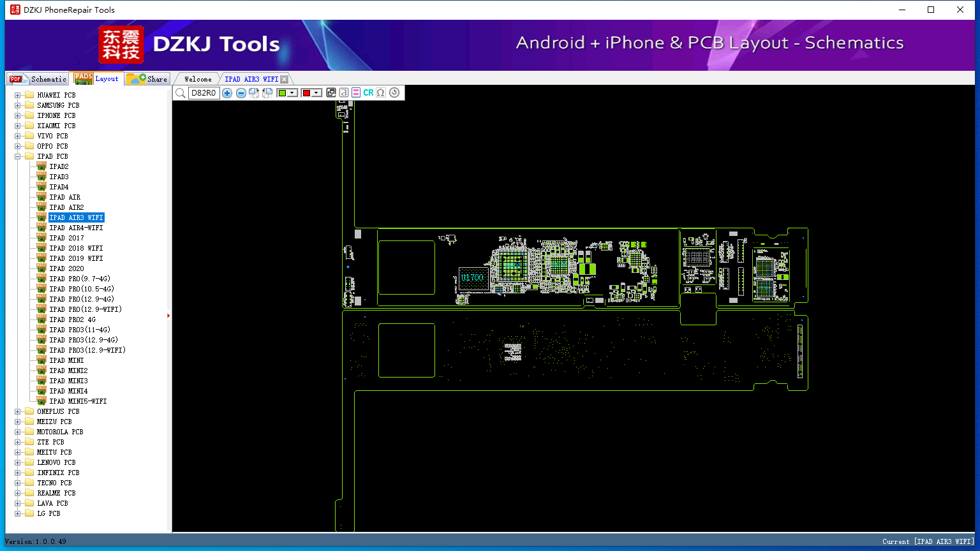Click the DZKJ red logo in banner
980x551 pixels.
pos(121,45)
